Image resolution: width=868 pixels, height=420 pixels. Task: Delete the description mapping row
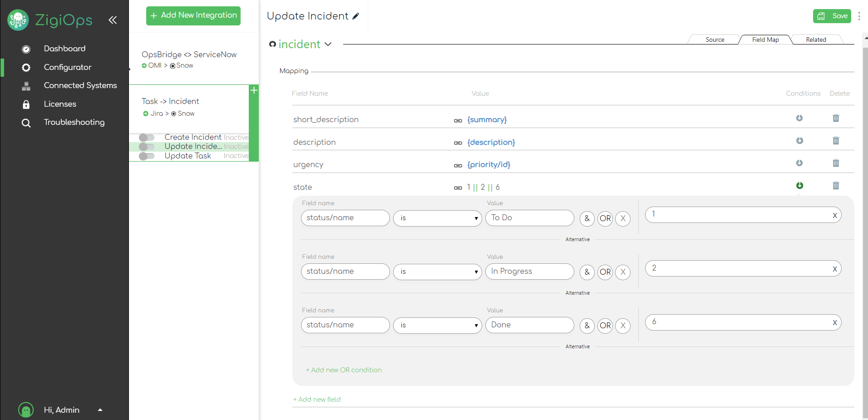(x=836, y=140)
